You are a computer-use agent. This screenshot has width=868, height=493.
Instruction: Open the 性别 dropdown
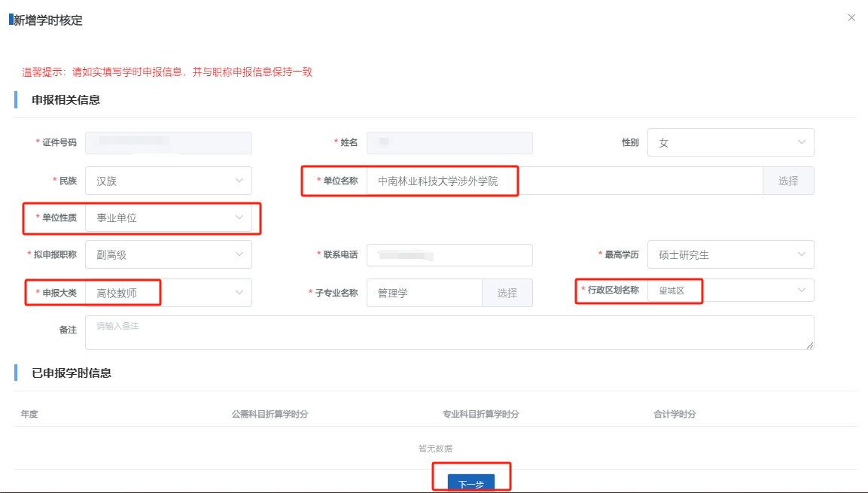pos(729,142)
